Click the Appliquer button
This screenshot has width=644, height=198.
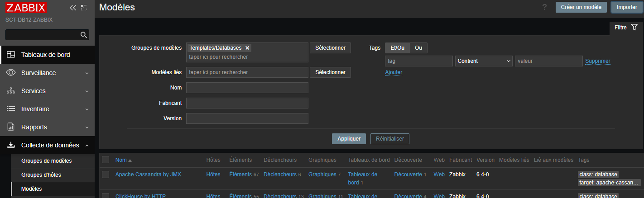[x=349, y=139]
